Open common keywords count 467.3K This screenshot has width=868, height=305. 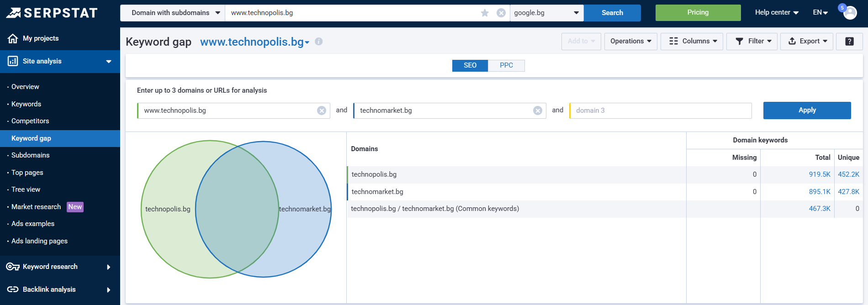820,209
